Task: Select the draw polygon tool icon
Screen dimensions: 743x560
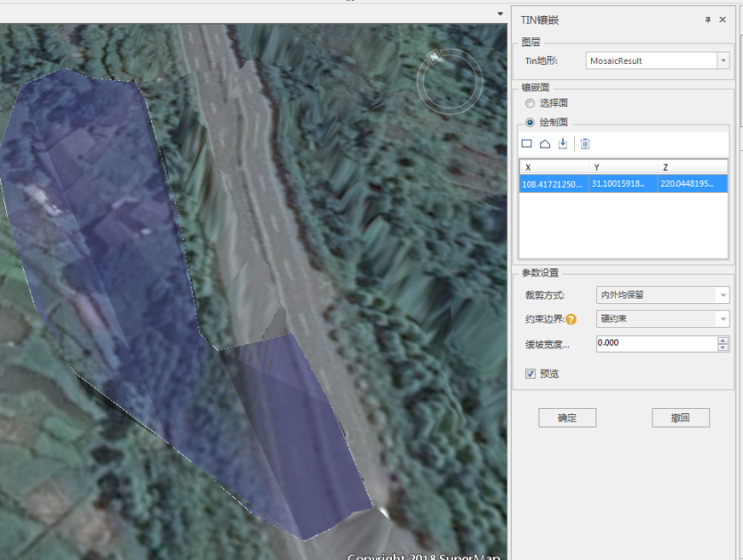Action: pos(545,144)
